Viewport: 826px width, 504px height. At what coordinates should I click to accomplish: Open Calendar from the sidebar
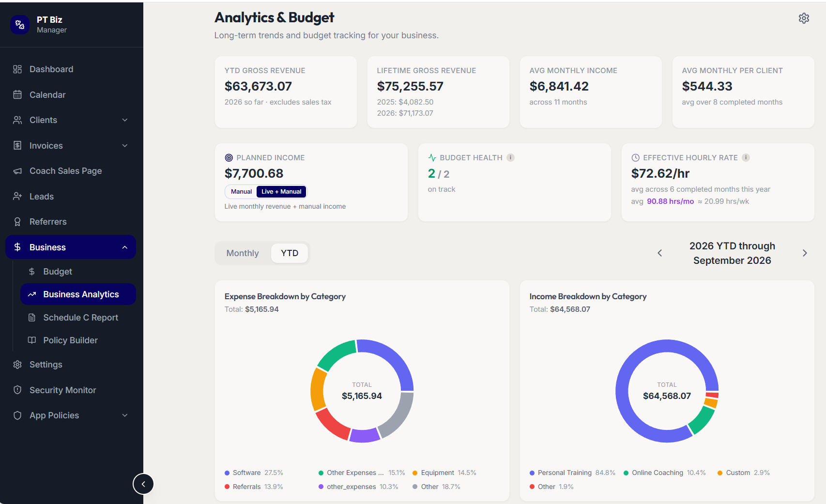pyautogui.click(x=71, y=95)
